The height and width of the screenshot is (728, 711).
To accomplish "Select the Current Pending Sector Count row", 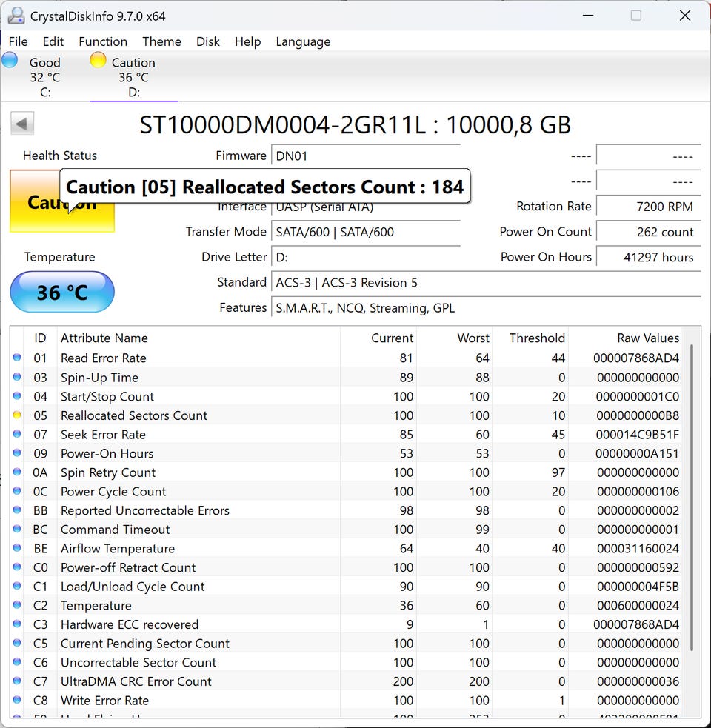I will point(145,644).
